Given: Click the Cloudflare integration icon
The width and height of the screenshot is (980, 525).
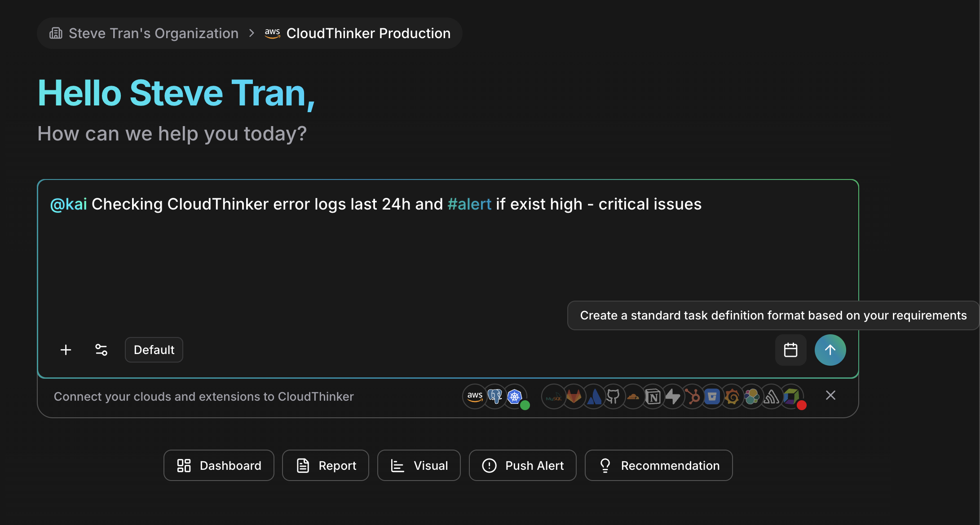Looking at the screenshot, I should 633,397.
